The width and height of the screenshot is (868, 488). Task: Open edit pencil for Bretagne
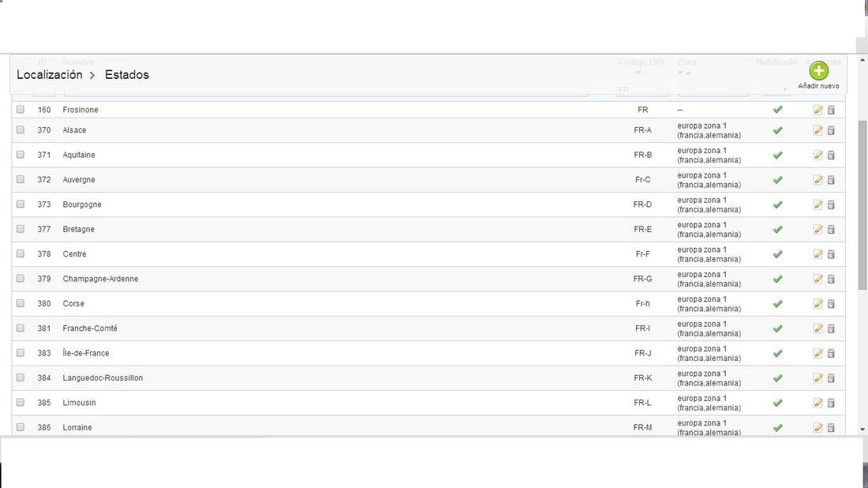(x=817, y=229)
